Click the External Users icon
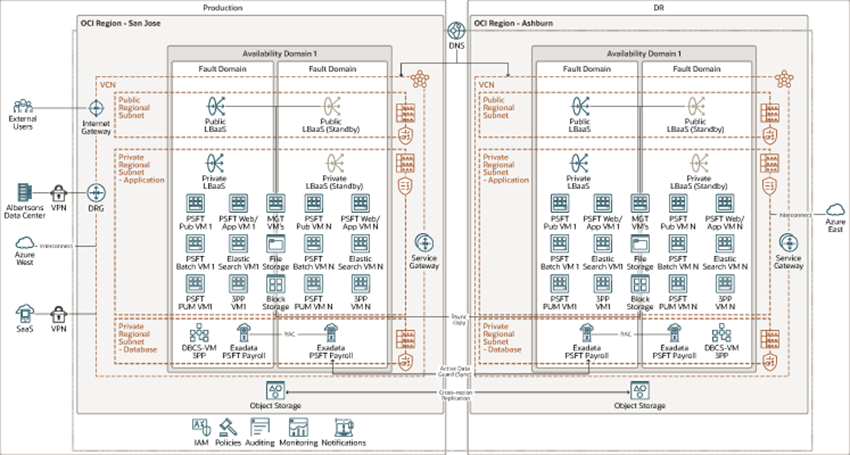850x455 pixels. coord(23,106)
